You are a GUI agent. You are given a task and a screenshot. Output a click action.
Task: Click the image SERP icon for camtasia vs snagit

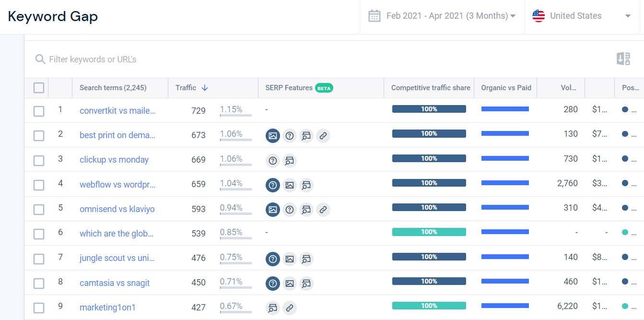coord(290,284)
